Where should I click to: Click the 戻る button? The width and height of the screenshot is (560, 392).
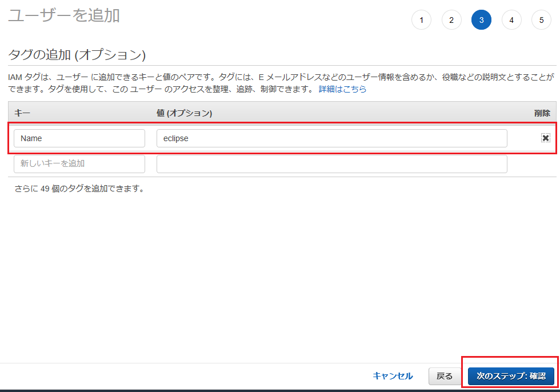[445, 377]
